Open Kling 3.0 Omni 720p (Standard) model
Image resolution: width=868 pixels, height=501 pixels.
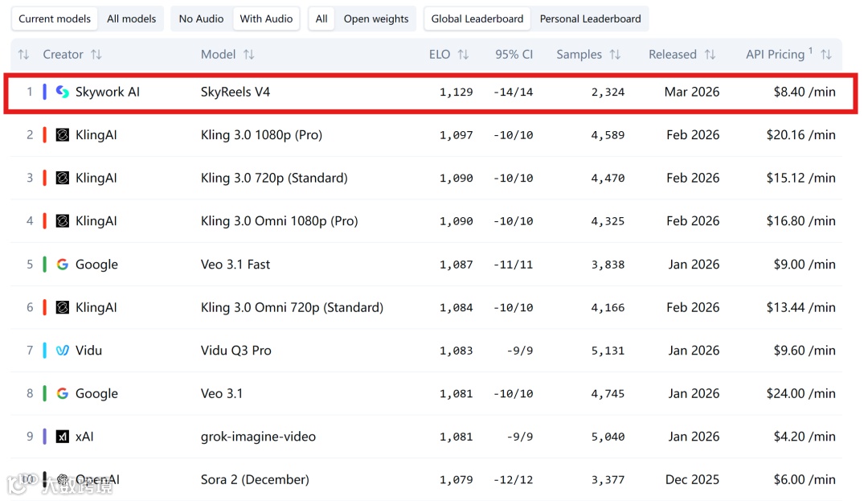(292, 307)
